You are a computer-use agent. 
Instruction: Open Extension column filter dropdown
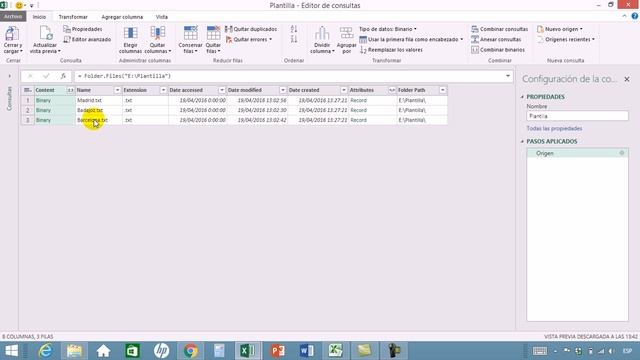163,90
